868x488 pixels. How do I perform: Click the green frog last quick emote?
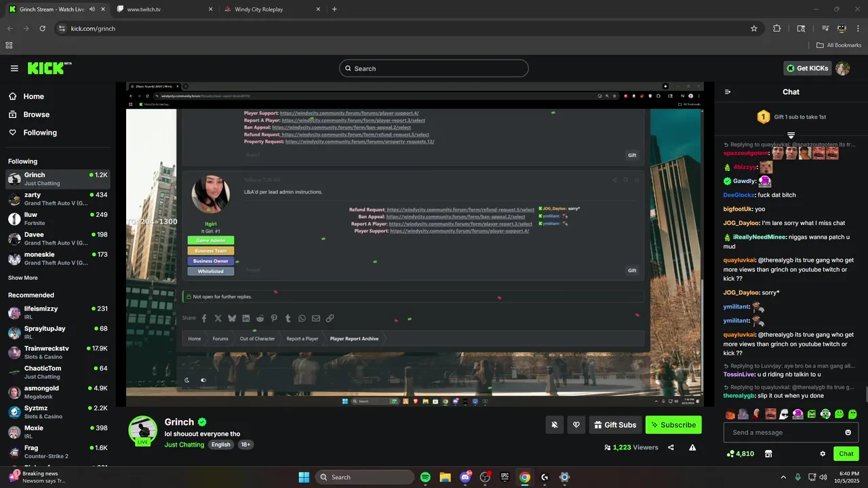coord(852,414)
